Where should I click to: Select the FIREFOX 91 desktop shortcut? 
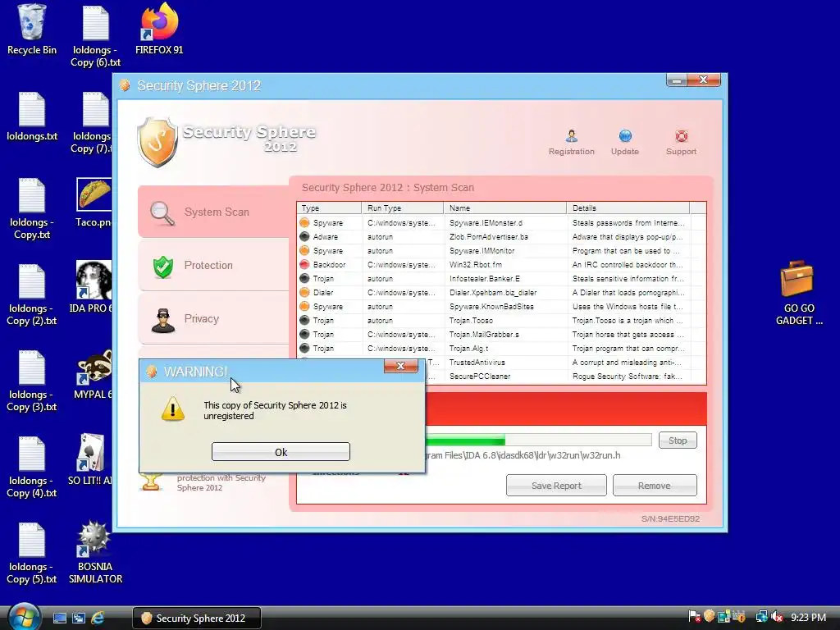click(159, 30)
